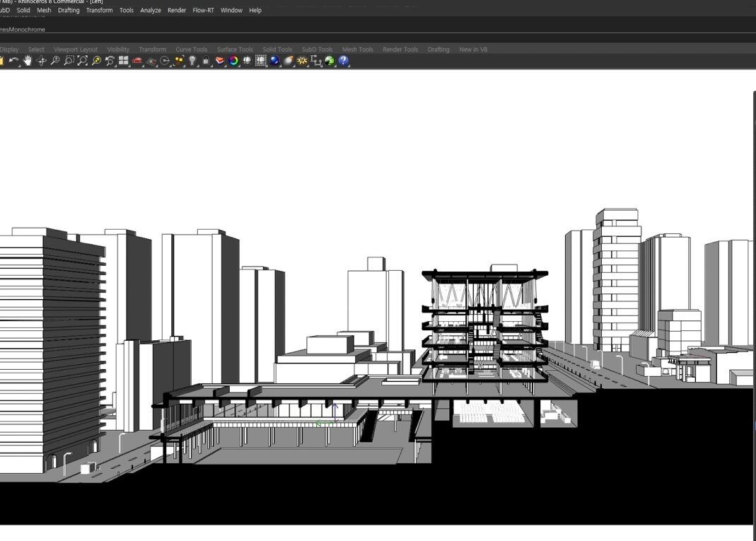Open the Mesh menu

[44, 10]
